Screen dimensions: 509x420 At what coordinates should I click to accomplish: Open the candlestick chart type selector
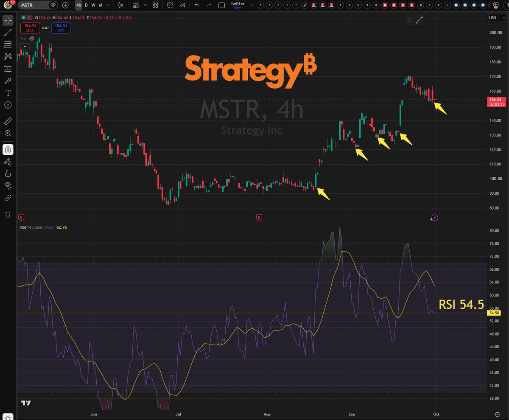[x=121, y=5]
